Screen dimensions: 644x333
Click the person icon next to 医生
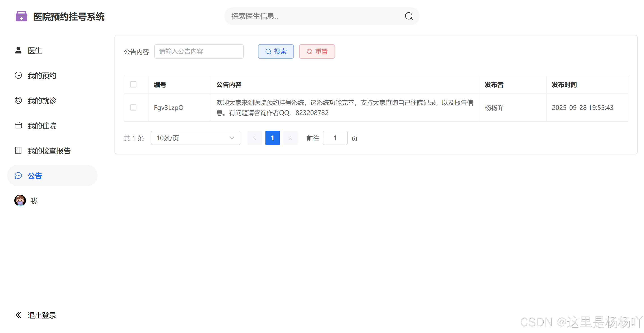click(x=18, y=50)
